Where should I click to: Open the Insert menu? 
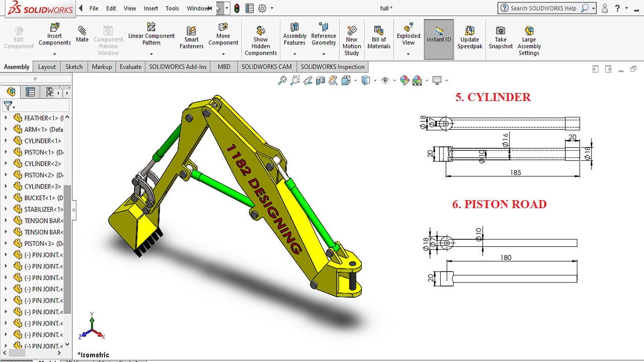(x=151, y=8)
